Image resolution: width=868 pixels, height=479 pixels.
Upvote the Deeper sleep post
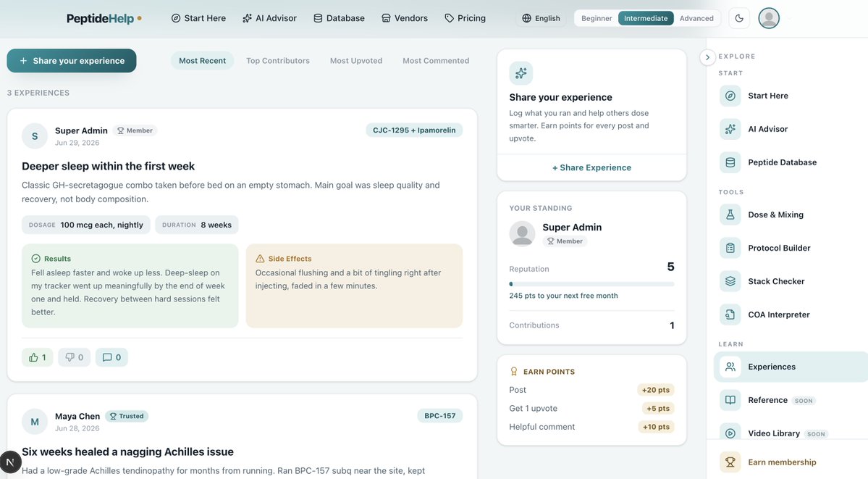[37, 357]
